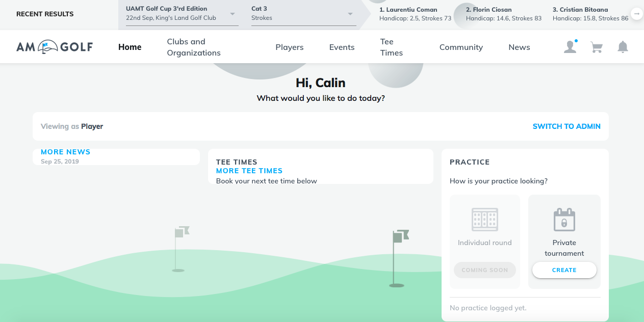Viewport: 644px width, 322px height.
Task: Click the Coming Soon button
Action: pos(485,270)
